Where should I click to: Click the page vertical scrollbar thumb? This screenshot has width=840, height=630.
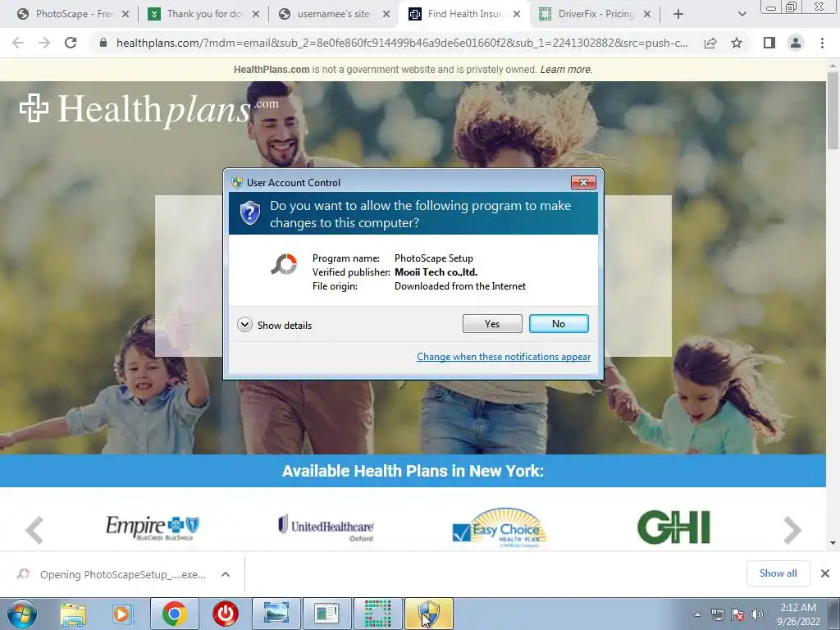pyautogui.click(x=833, y=110)
